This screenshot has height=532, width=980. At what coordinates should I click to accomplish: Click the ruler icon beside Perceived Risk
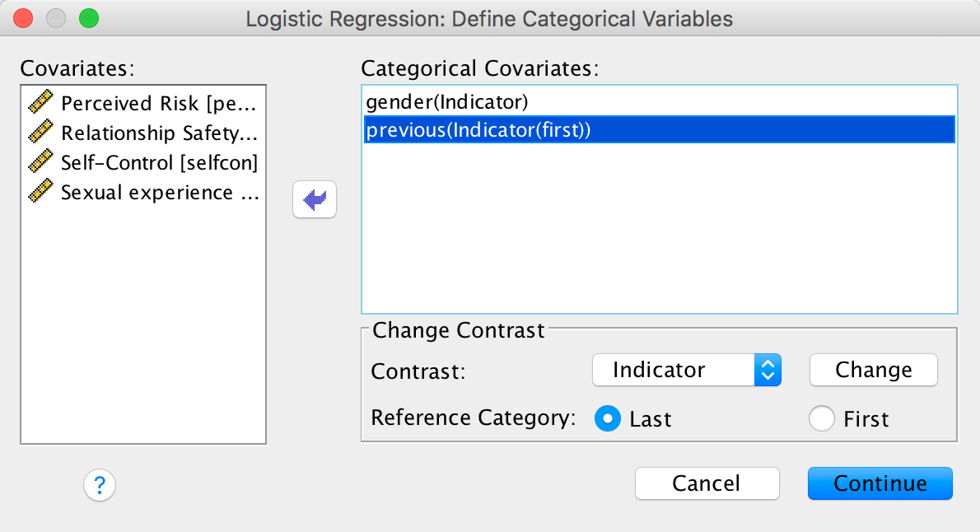[40, 103]
